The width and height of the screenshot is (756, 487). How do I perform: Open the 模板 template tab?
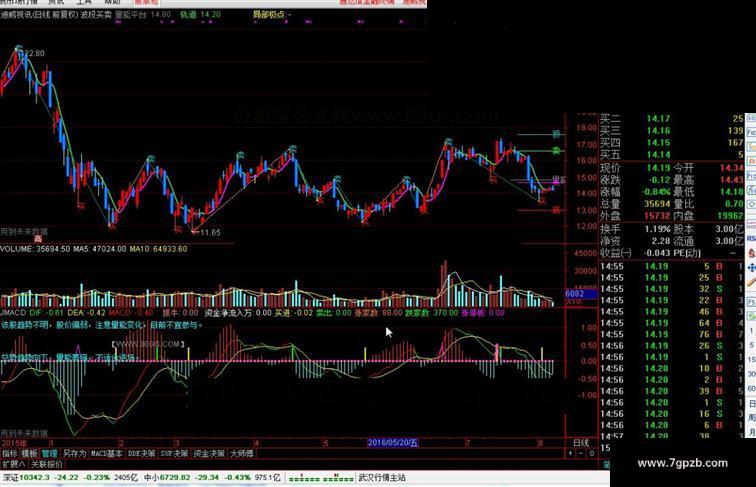click(x=29, y=454)
